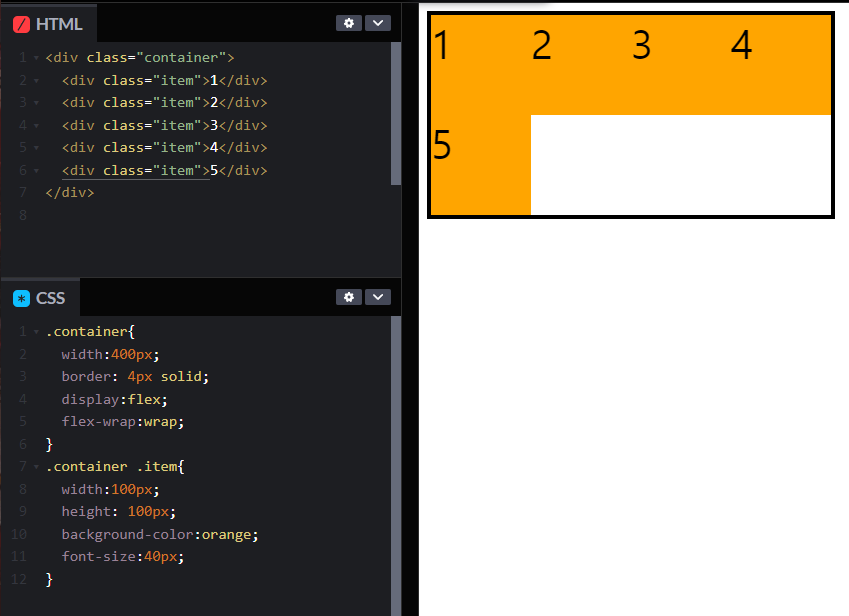This screenshot has width=849, height=616.
Task: Click the display:flex declaration
Action: point(115,399)
